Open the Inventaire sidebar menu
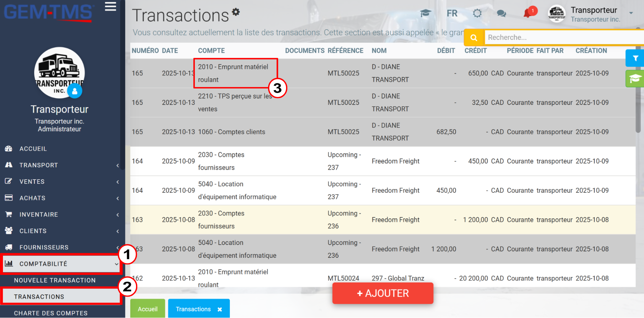 coord(38,214)
